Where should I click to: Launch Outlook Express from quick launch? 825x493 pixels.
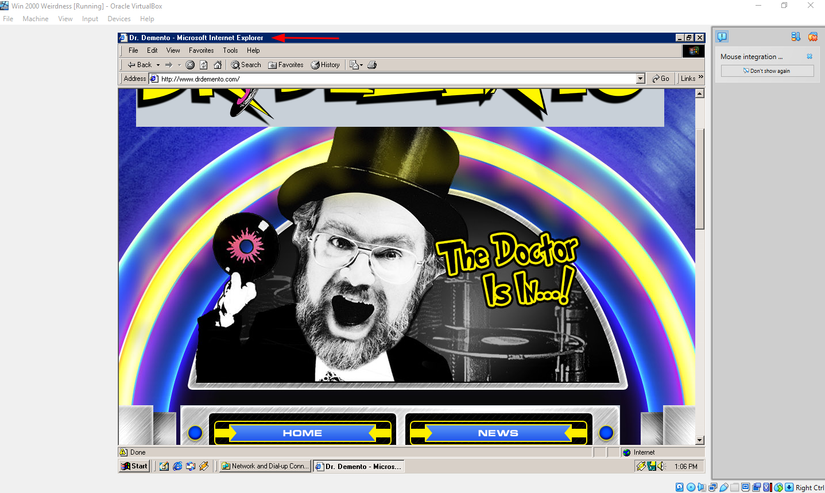190,466
